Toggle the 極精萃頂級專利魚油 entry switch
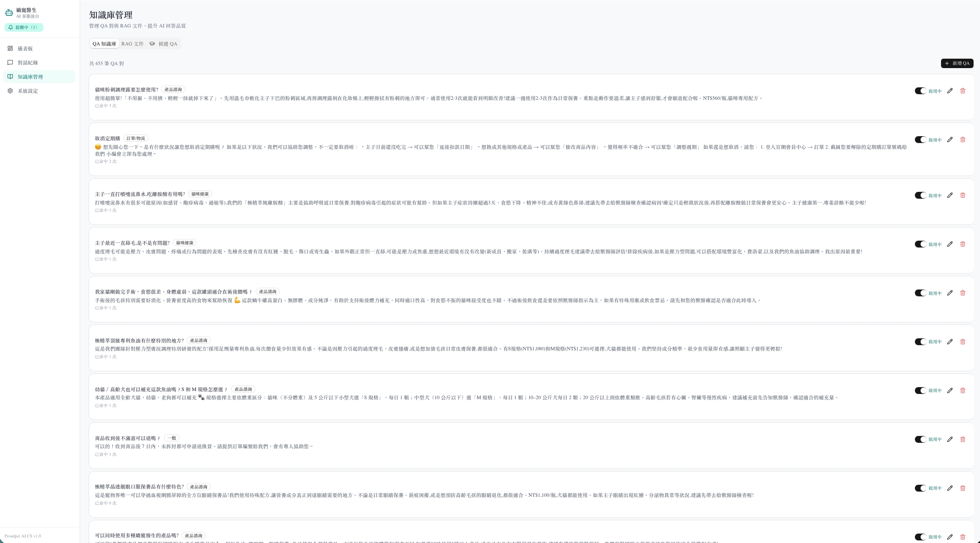Viewport: 980px width, 543px height. point(920,342)
